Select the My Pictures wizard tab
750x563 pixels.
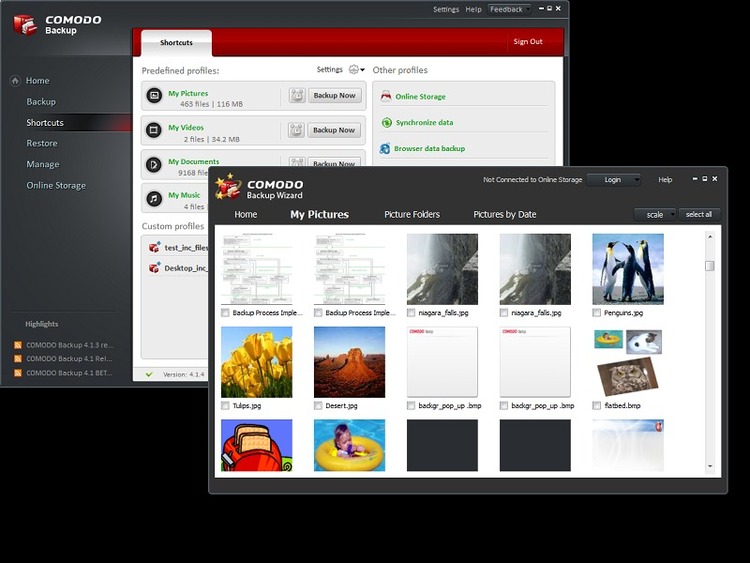[320, 214]
